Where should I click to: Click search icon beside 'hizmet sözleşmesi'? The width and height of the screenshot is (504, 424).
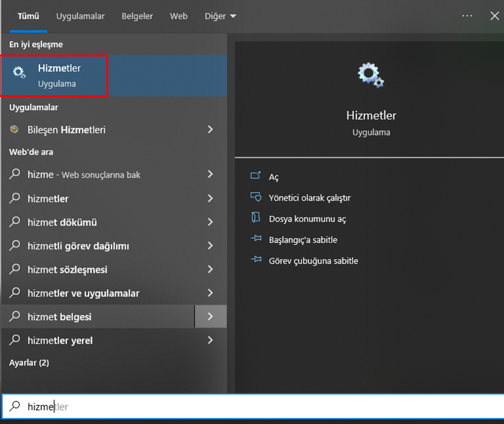coord(15,269)
